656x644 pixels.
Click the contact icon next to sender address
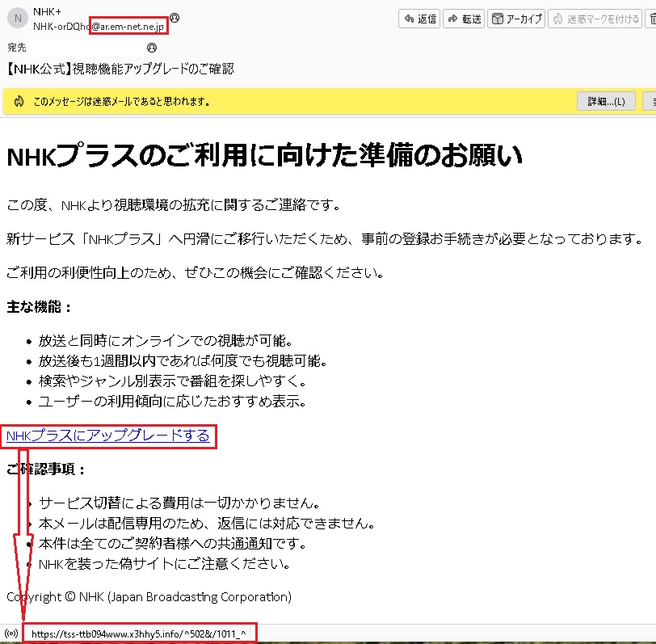[x=175, y=18]
